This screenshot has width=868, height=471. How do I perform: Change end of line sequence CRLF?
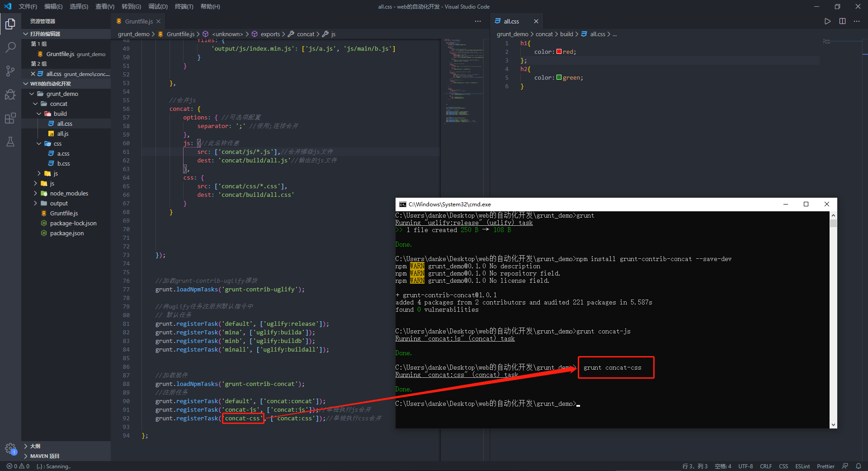(x=766, y=466)
